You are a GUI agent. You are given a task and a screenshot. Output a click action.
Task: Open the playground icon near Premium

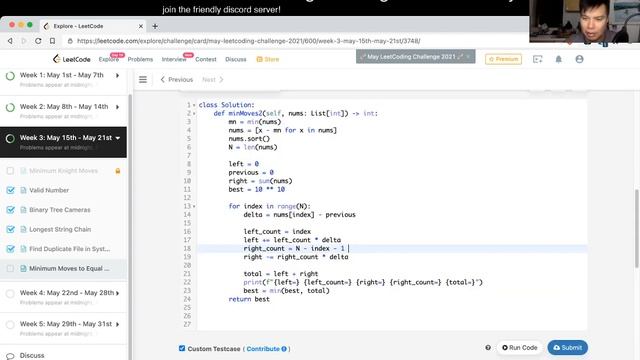click(x=538, y=59)
